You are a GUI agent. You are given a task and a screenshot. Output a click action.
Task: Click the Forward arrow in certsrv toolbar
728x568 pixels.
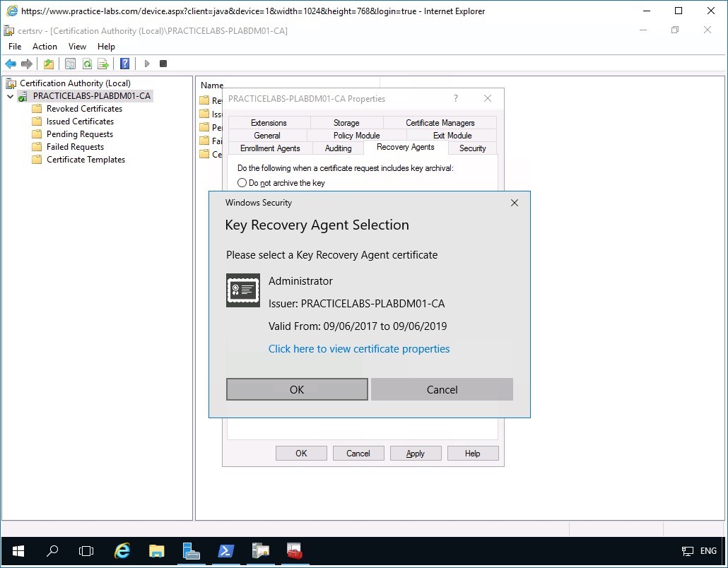coord(27,64)
